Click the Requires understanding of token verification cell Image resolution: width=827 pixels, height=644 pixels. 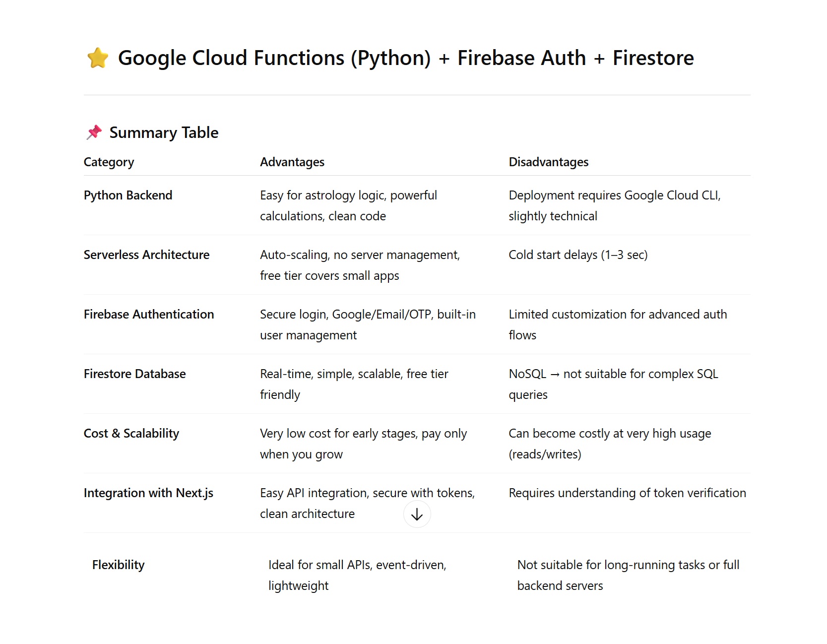point(627,493)
